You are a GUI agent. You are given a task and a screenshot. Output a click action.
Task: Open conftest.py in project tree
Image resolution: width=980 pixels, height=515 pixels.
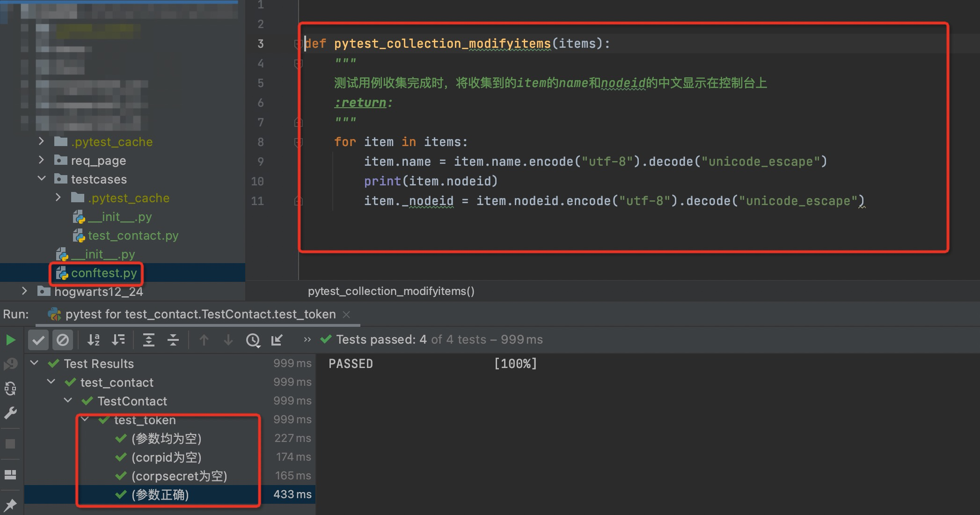104,273
